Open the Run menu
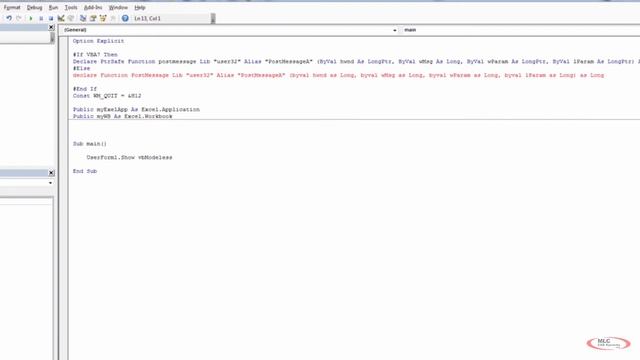Screen dimensions: 640x360 tap(53, 7)
